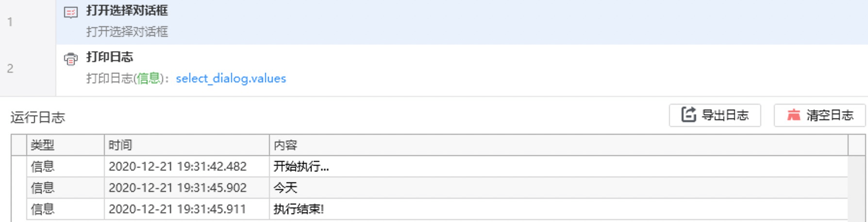This screenshot has width=868, height=222.
Task: Click the 19:31:42.482 timestamp cell
Action: point(178,167)
